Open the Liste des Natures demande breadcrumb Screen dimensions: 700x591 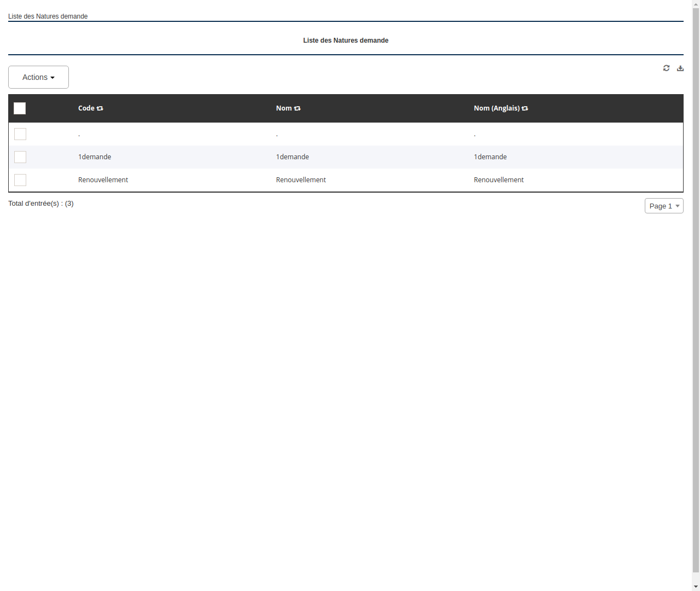tap(48, 16)
